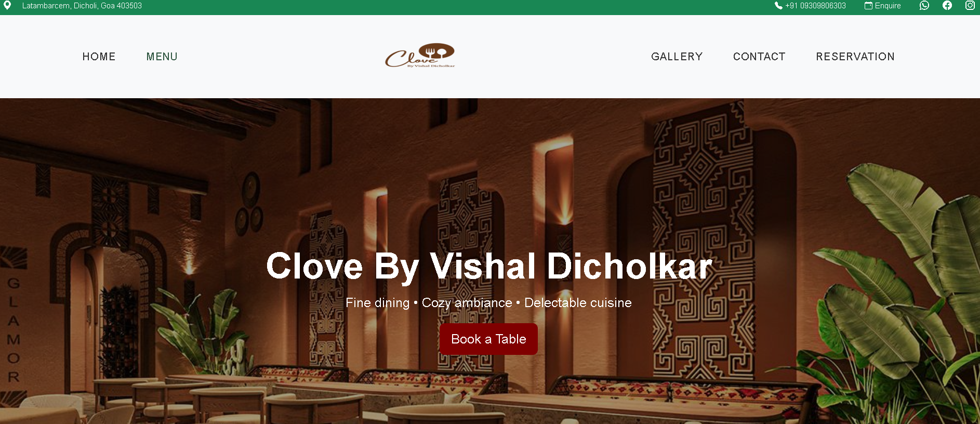The width and height of the screenshot is (980, 424).
Task: Navigate to the CONTACT page
Action: tap(759, 57)
